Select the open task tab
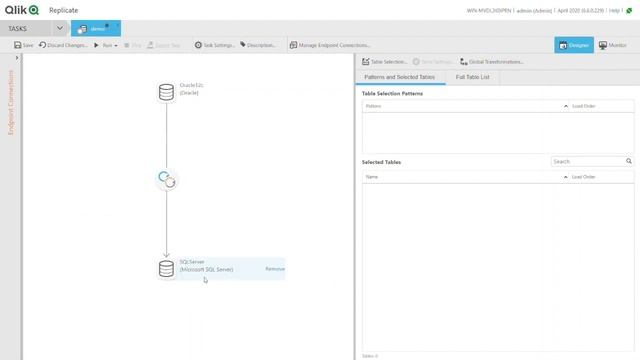Image resolution: width=640 pixels, height=360 pixels. 96,29
